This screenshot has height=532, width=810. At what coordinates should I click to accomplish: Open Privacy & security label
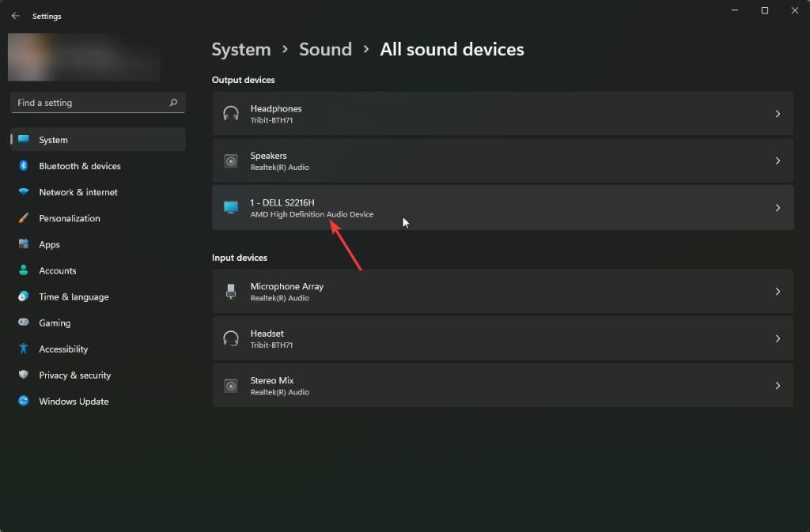pyautogui.click(x=75, y=375)
